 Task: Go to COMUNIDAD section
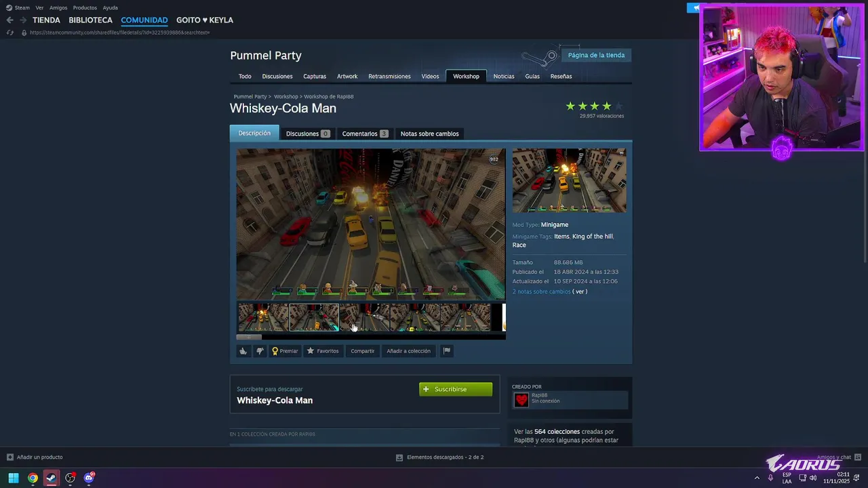[x=144, y=20]
